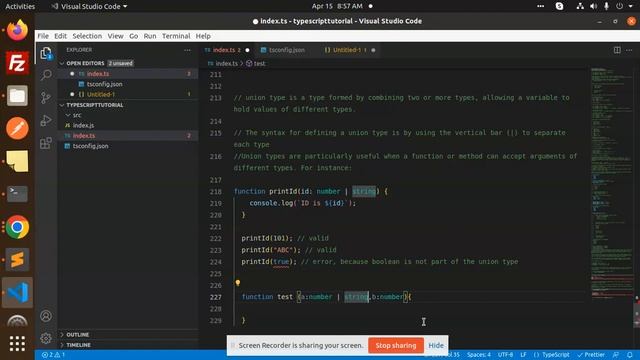Expand the Outline section
Viewport: 640px width, 360px height.
click(x=78, y=335)
